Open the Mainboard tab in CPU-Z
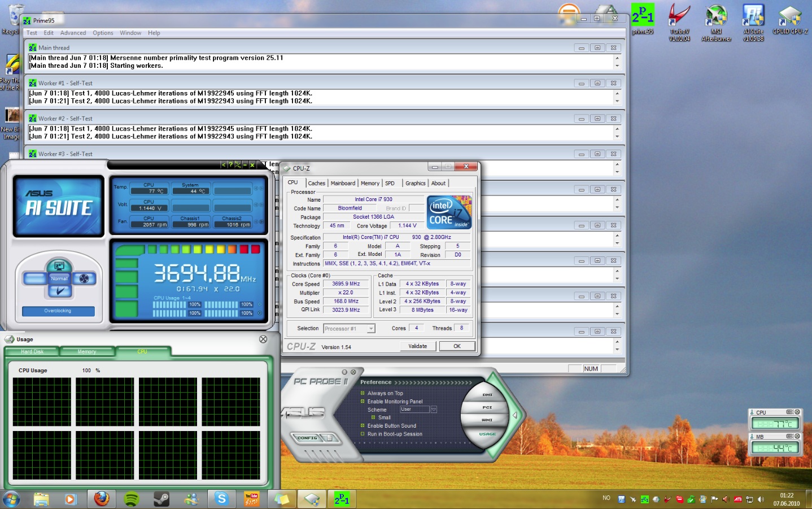 (x=343, y=183)
